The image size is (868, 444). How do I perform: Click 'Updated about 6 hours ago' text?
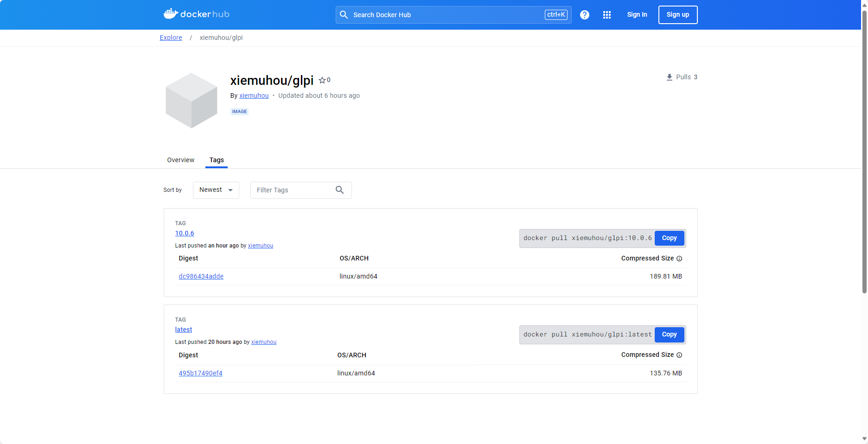pyautogui.click(x=319, y=95)
